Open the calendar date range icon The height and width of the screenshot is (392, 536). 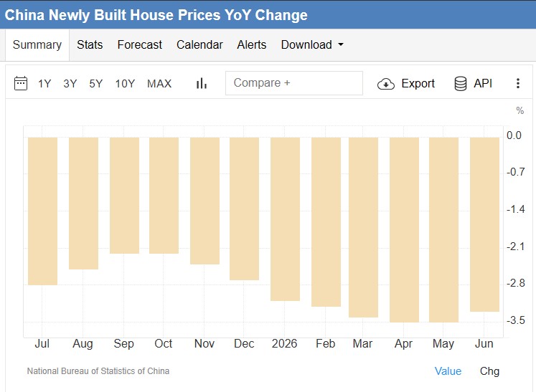pyautogui.click(x=21, y=83)
